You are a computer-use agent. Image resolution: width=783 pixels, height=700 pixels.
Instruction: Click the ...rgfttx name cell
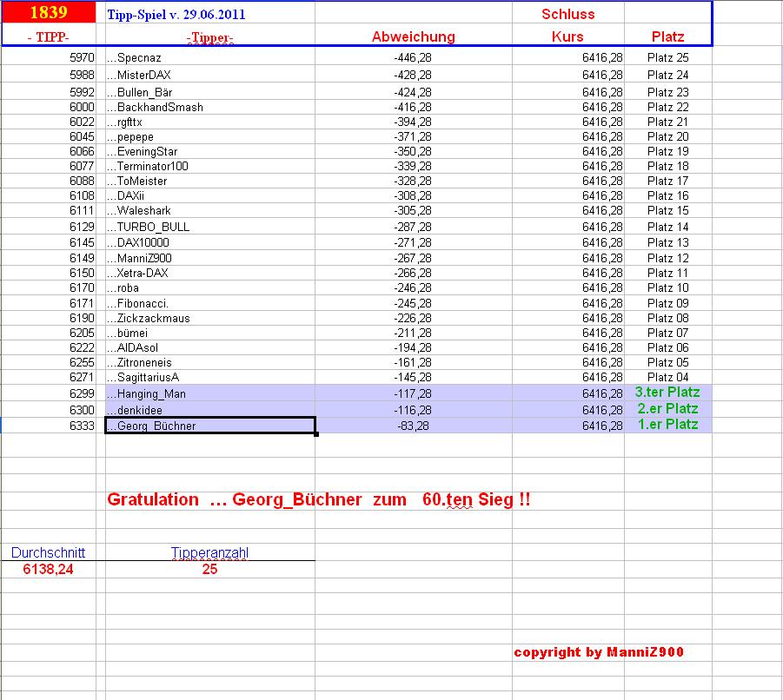pyautogui.click(x=209, y=122)
